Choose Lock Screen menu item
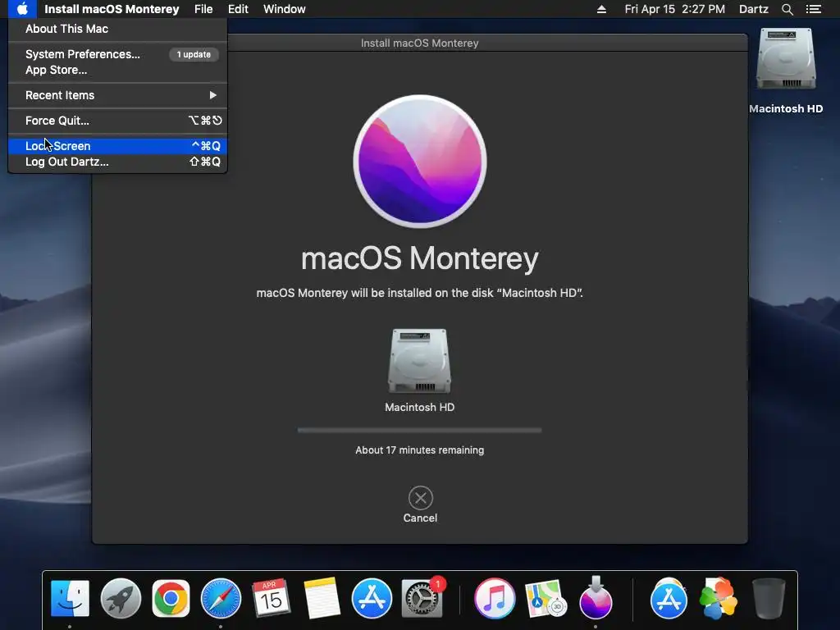840x630 pixels. (117, 146)
